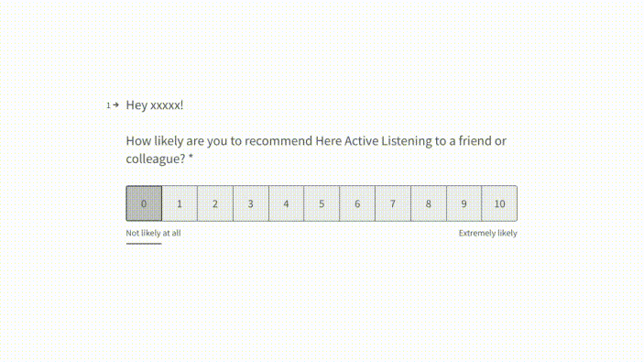Click the arrow icon beside question number
The height and width of the screenshot is (362, 644).
[x=116, y=105]
